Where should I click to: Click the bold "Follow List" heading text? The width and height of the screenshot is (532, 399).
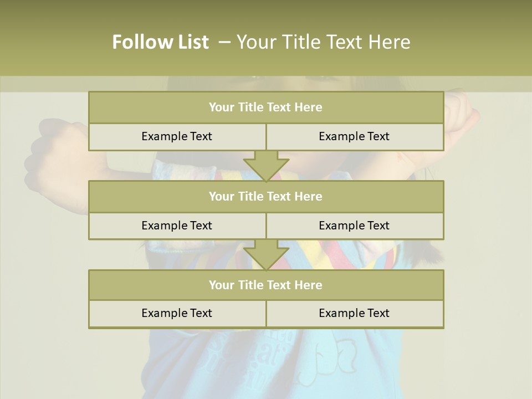point(160,42)
